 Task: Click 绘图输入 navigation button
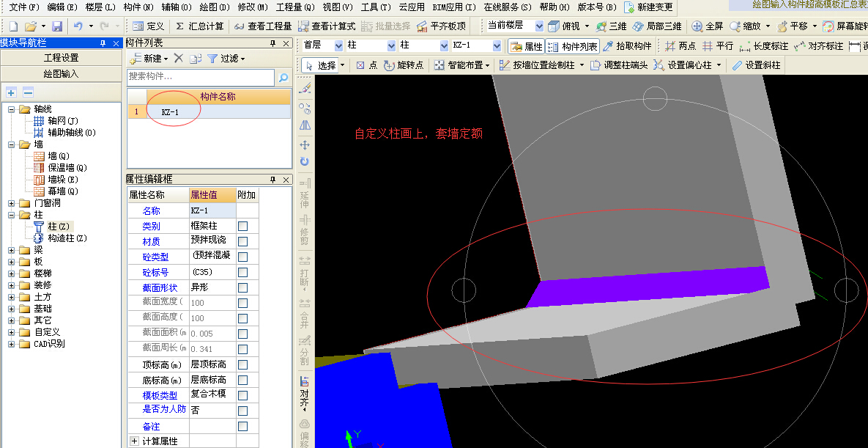point(62,74)
